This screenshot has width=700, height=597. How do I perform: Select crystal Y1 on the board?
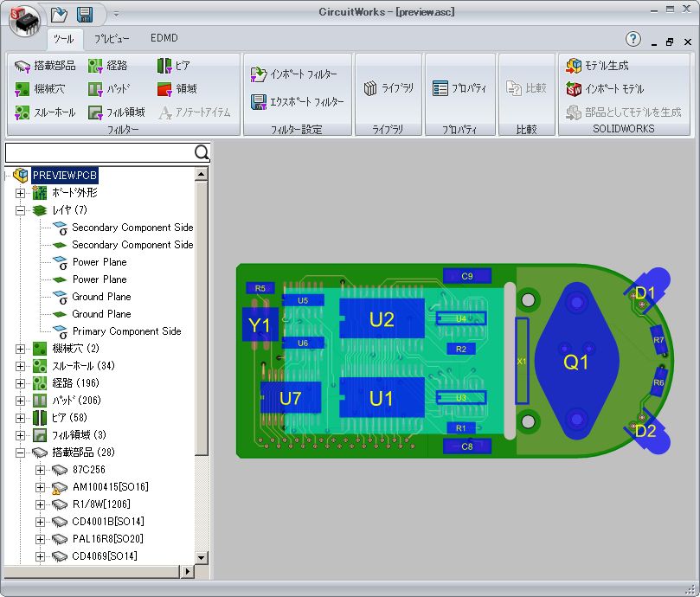point(260,325)
